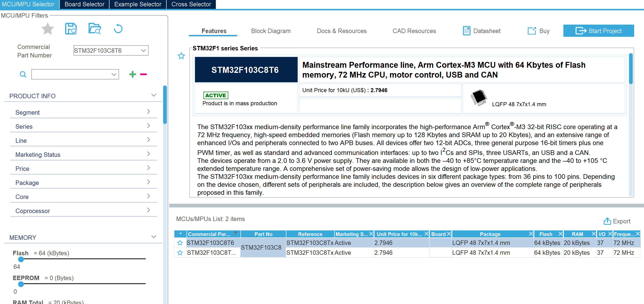Screen dimensions: 644x304
Task: Click the green plus add-filter icon
Action: (132, 74)
